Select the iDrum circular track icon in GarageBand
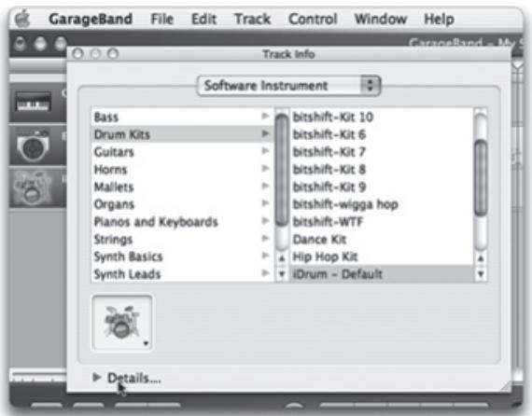The height and width of the screenshot is (416, 532). pyautogui.click(x=33, y=146)
